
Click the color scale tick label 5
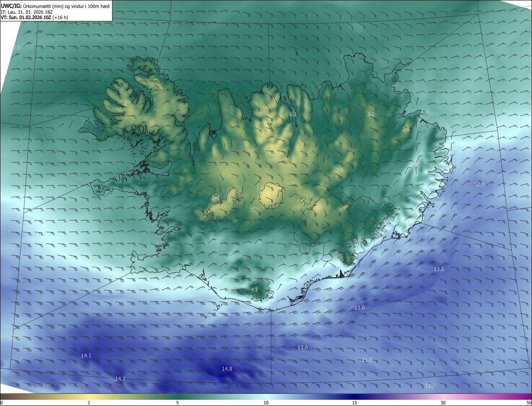point(177,403)
